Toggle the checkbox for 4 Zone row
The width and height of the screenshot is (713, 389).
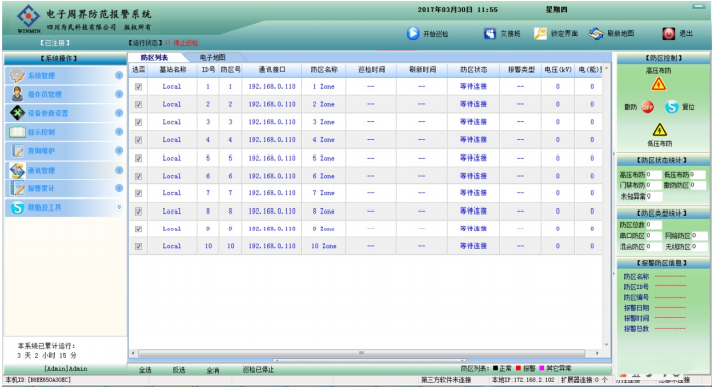point(138,140)
